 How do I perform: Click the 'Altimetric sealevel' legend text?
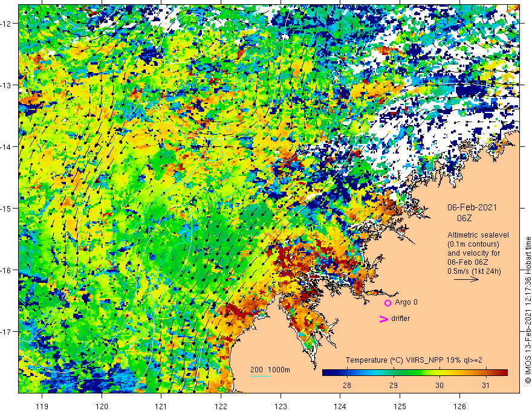[x=478, y=235]
